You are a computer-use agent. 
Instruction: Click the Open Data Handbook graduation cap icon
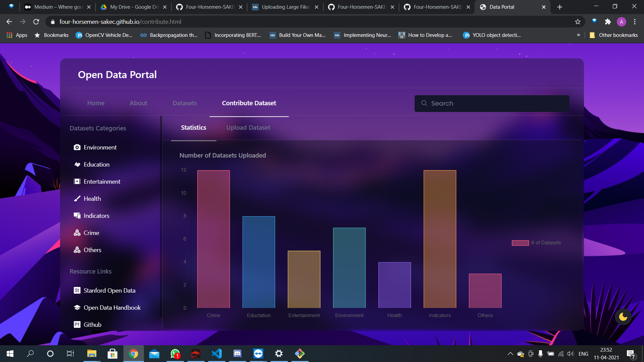click(x=77, y=308)
